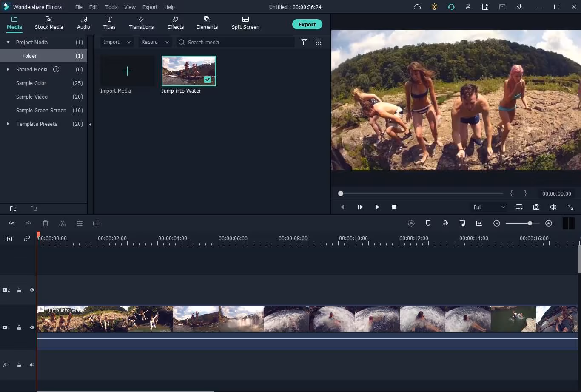This screenshot has width=581, height=392.
Task: Click the delete trash icon above timeline
Action: [x=46, y=223]
